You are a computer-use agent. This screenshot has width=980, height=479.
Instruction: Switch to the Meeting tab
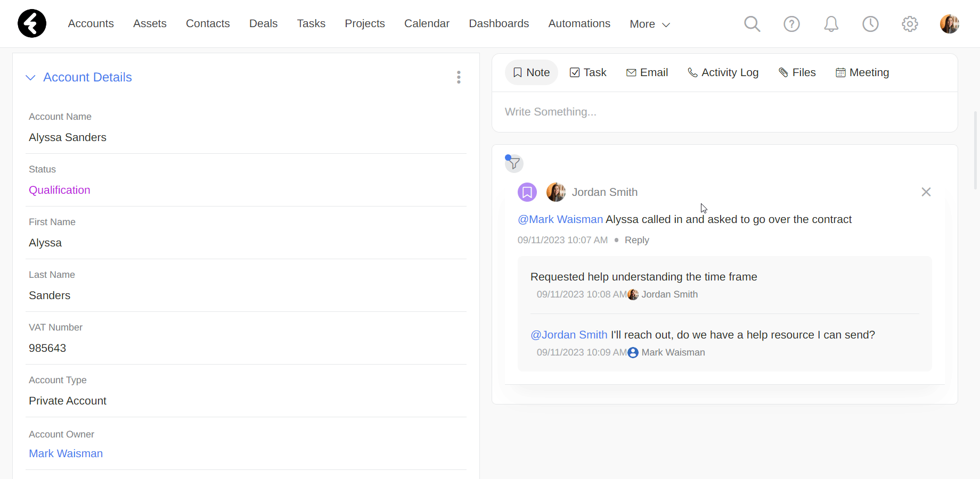point(862,72)
